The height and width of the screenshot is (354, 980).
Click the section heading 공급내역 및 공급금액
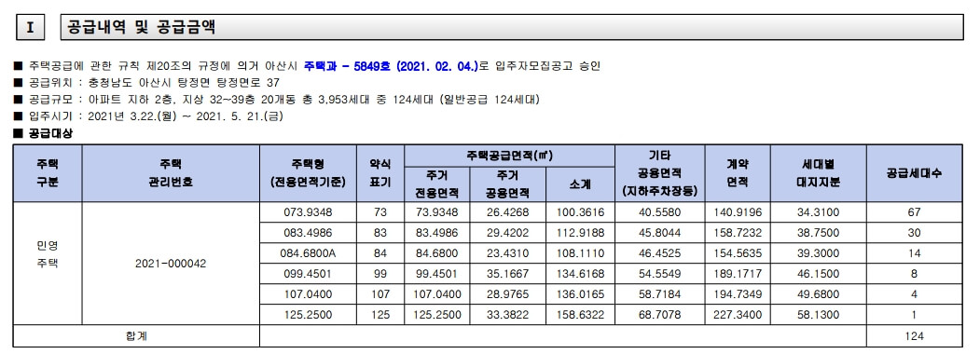[141, 28]
